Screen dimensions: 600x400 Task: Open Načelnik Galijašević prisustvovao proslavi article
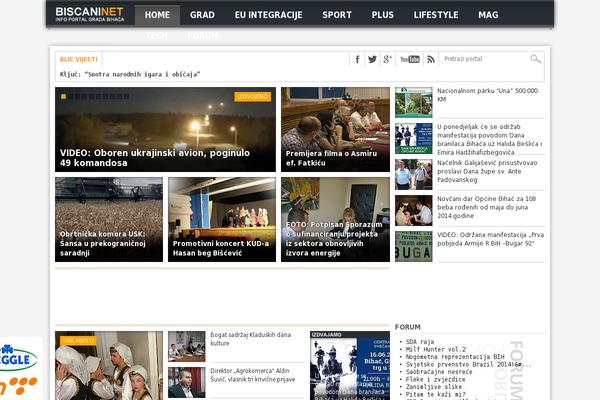click(487, 171)
